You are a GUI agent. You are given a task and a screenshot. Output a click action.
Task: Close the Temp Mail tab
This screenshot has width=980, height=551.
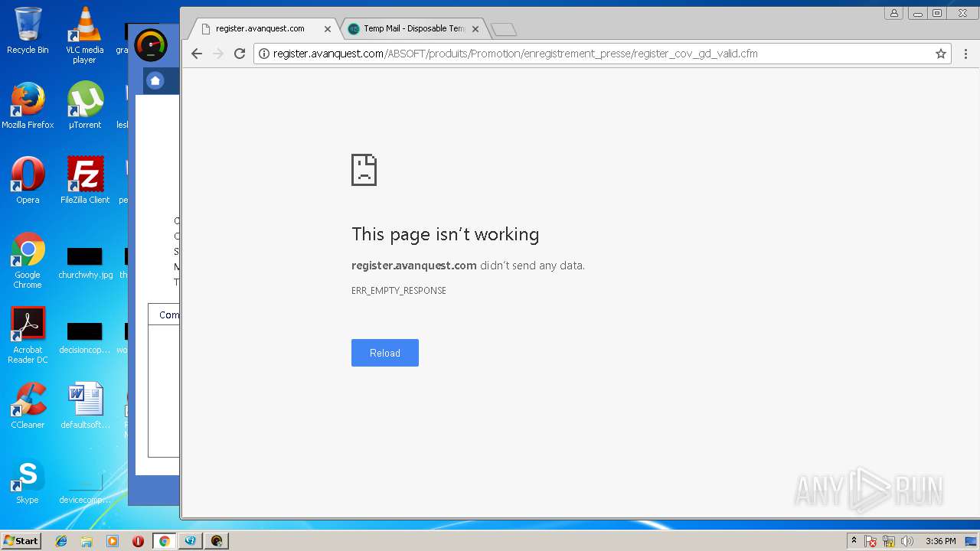coord(475,29)
